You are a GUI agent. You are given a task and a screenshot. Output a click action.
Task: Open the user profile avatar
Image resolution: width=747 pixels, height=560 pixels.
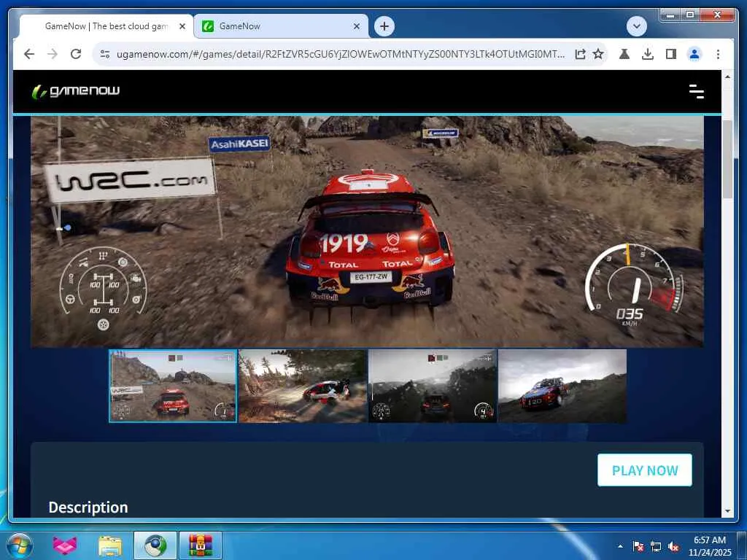pos(694,54)
